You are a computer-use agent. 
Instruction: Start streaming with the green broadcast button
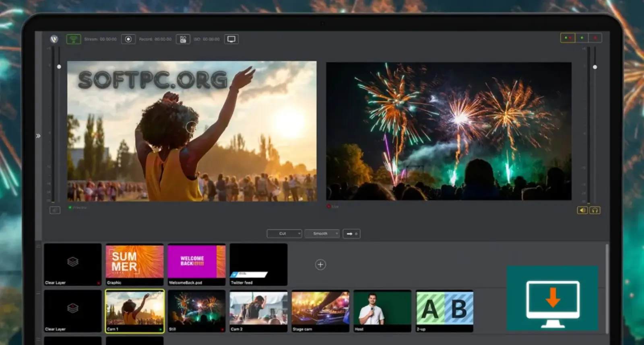pos(73,39)
